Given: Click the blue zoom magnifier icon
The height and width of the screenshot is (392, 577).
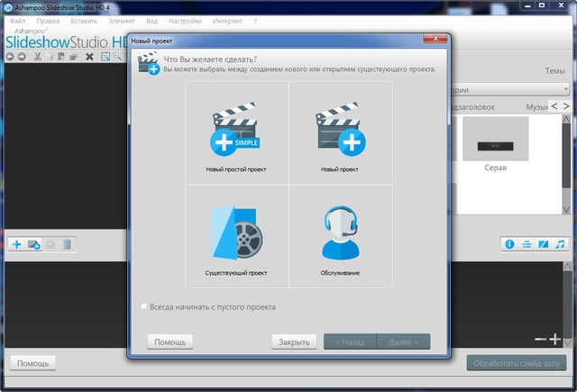Looking at the screenshot, I should coord(117,56).
